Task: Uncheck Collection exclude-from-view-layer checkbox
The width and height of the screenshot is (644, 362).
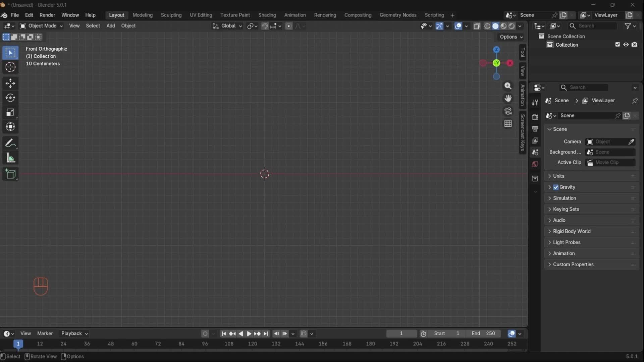Action: click(618, 45)
